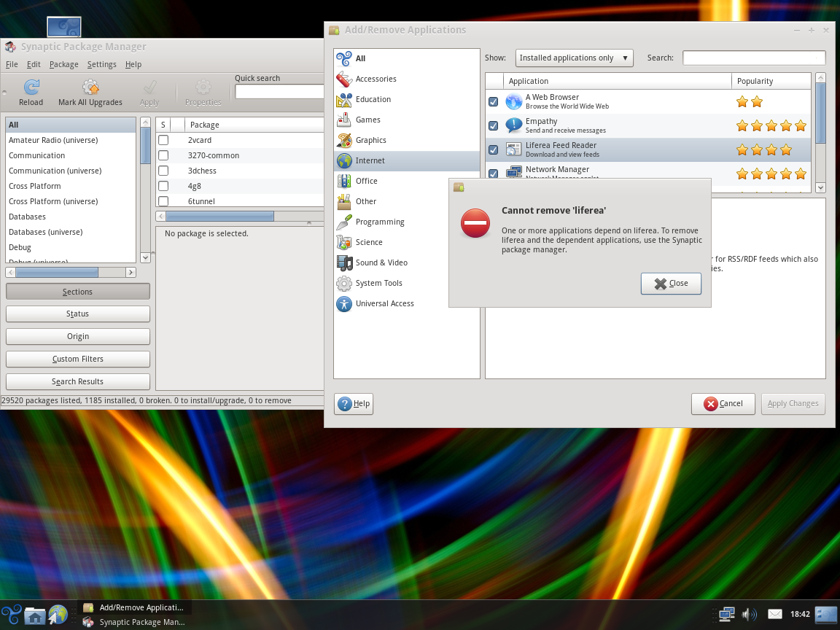The width and height of the screenshot is (840, 630).
Task: Click Mark All Upgrades icon in Synaptic
Action: pos(90,87)
